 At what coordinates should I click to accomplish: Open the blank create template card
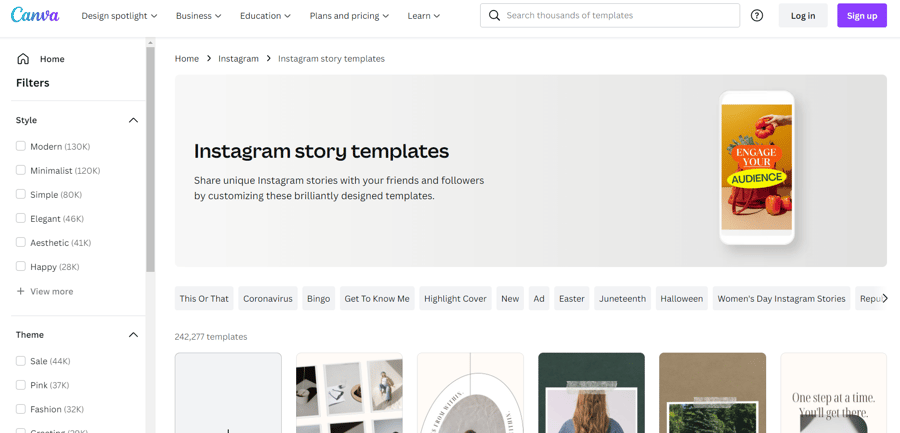click(x=228, y=392)
